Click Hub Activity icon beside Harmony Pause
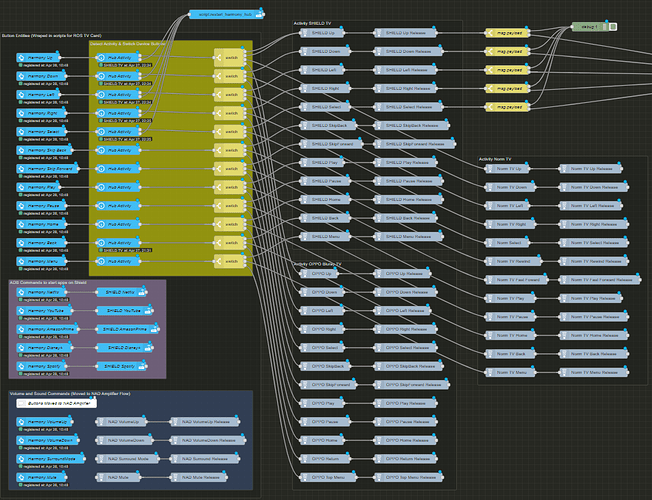Image resolution: width=652 pixels, height=500 pixels. point(101,206)
